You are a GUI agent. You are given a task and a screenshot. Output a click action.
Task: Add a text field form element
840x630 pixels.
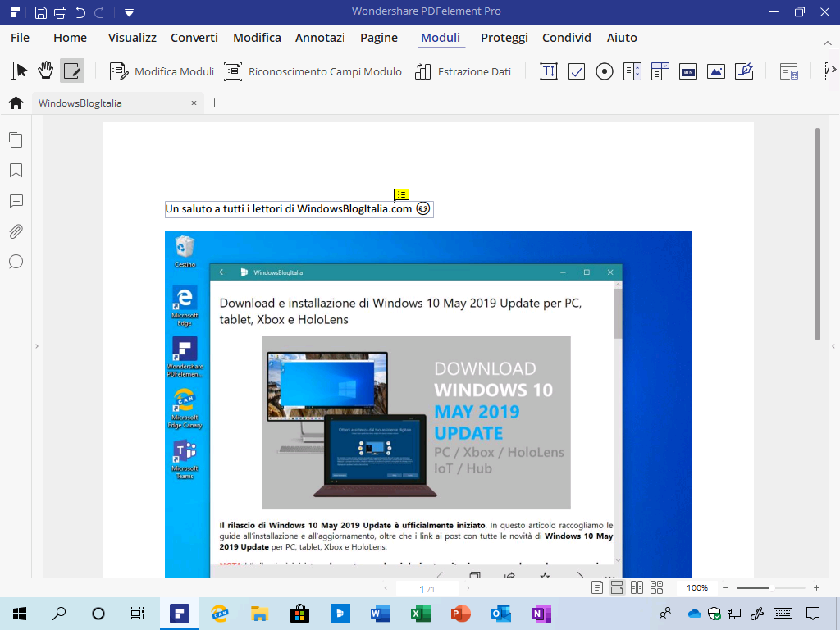point(549,71)
